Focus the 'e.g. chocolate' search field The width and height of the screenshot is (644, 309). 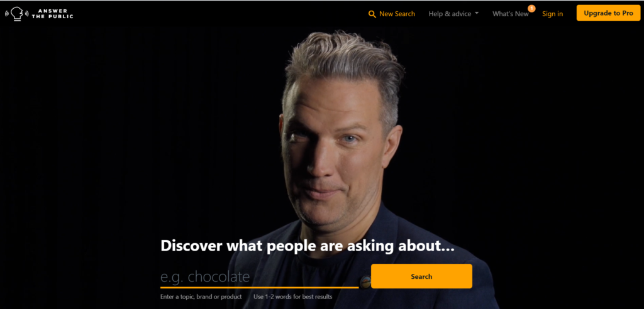(x=259, y=276)
